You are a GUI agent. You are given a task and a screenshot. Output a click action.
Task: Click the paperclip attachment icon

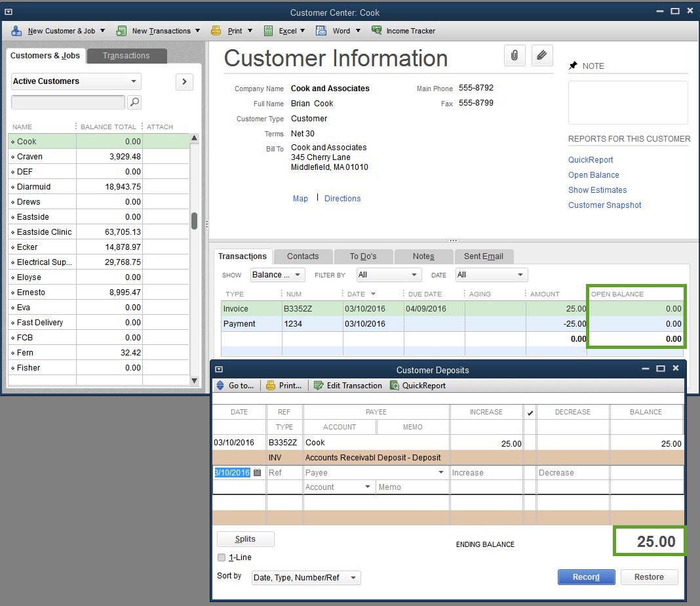(515, 55)
